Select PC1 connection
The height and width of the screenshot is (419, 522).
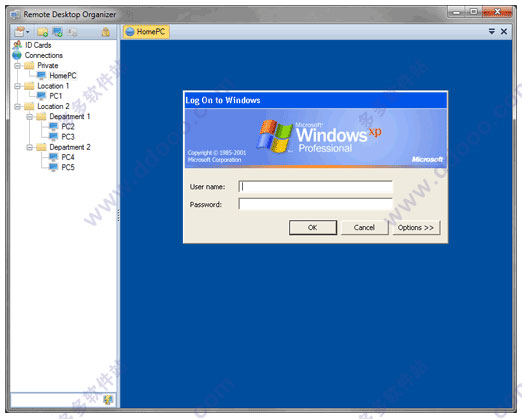point(56,96)
